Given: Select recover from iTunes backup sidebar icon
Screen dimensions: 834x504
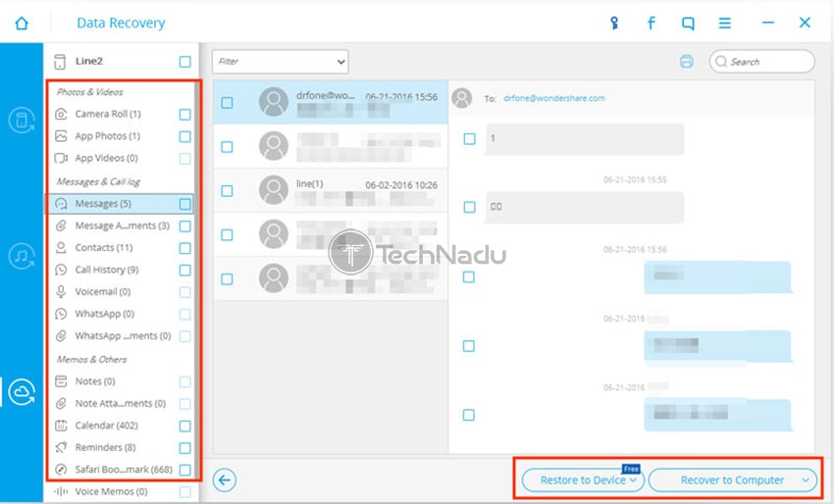Looking at the screenshot, I should coord(22,256).
